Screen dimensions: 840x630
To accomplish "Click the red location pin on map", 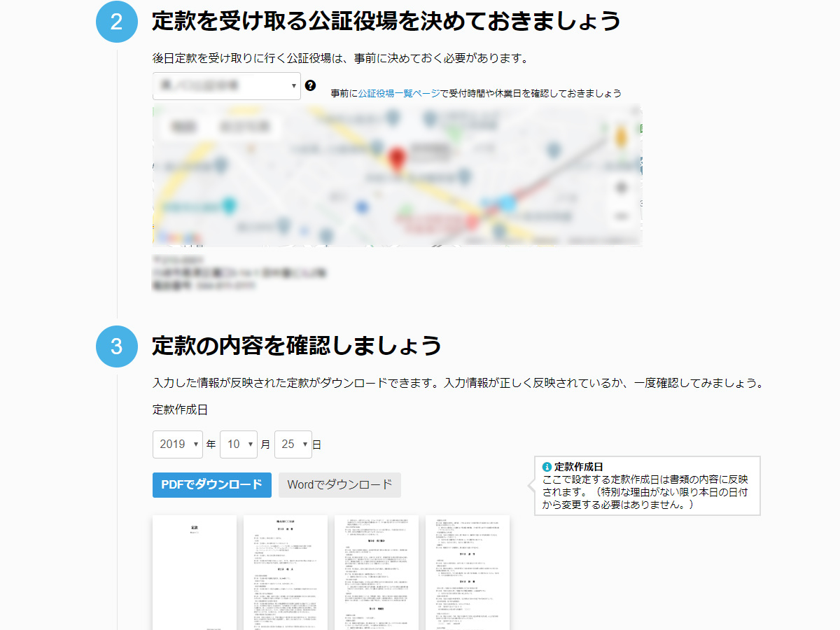I will pyautogui.click(x=398, y=160).
